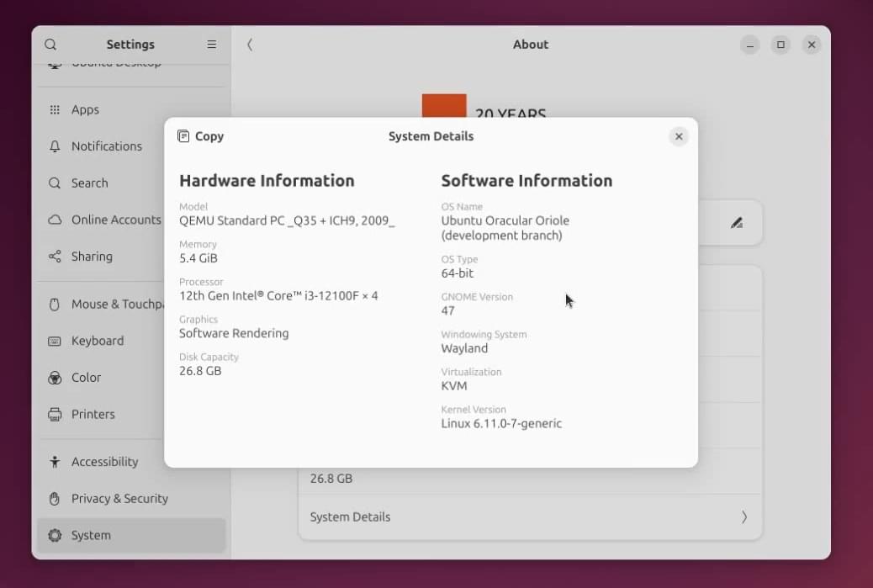Click the Search magnifier icon in sidebar
Screen dimensions: 873x588
point(55,183)
